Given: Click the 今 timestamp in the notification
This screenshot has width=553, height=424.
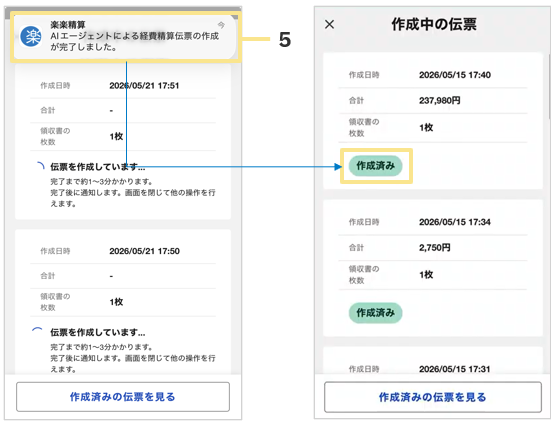Looking at the screenshot, I should coord(221,25).
